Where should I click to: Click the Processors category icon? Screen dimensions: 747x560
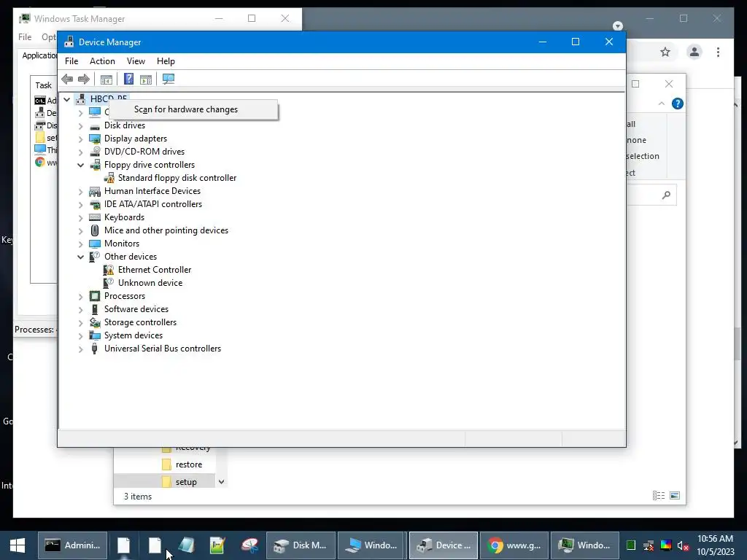tap(95, 296)
